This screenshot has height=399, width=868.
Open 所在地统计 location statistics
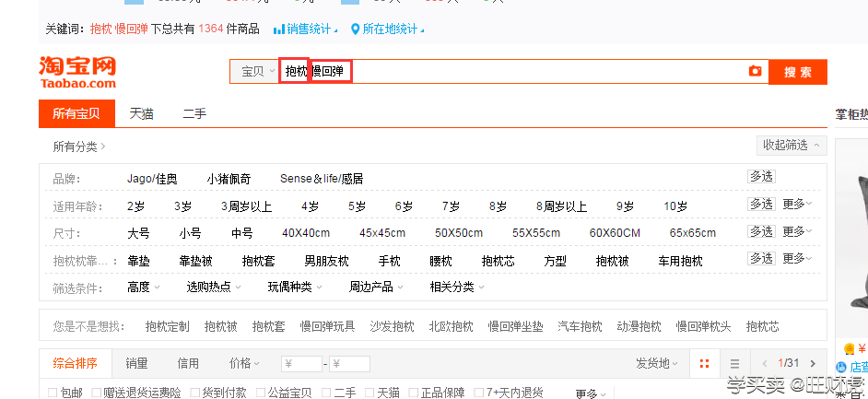[388, 29]
